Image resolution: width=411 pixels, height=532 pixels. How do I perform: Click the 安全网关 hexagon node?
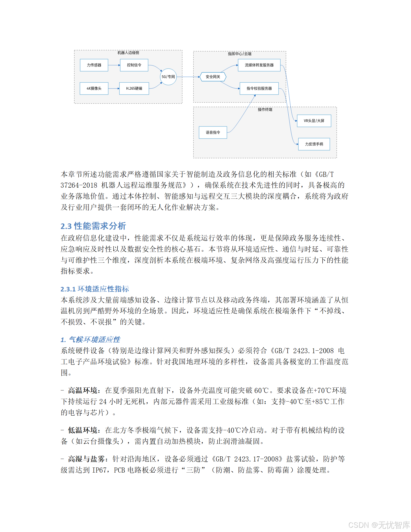coord(213,77)
